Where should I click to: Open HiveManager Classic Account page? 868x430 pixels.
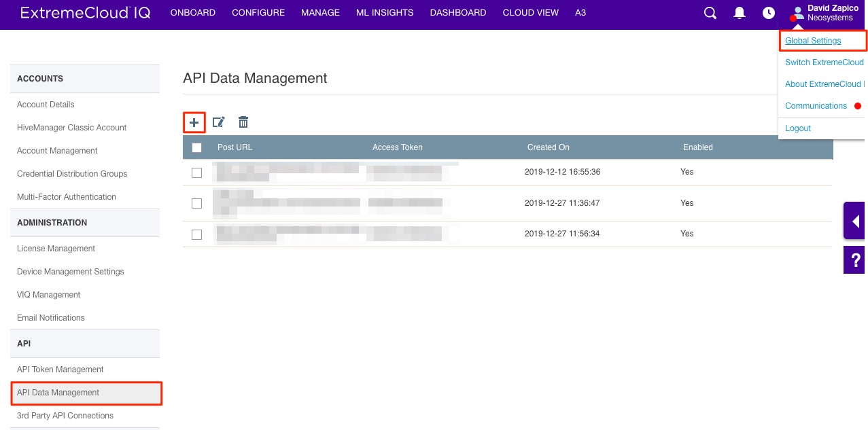(x=72, y=128)
